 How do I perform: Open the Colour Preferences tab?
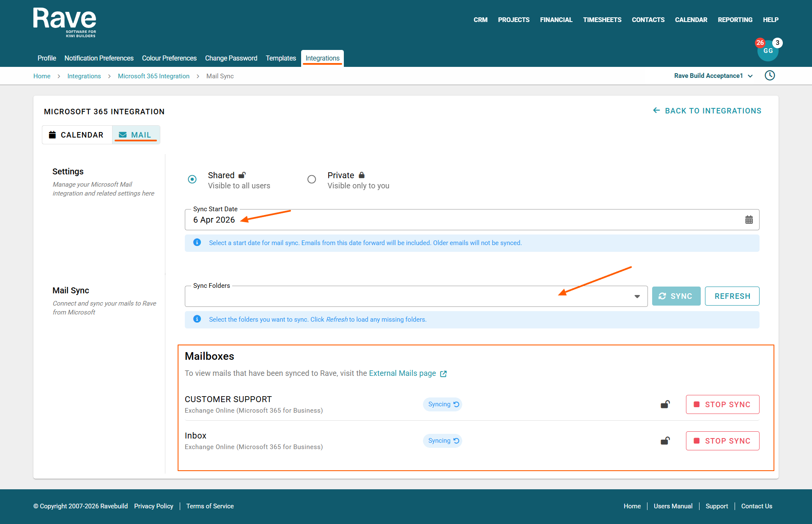pyautogui.click(x=169, y=58)
